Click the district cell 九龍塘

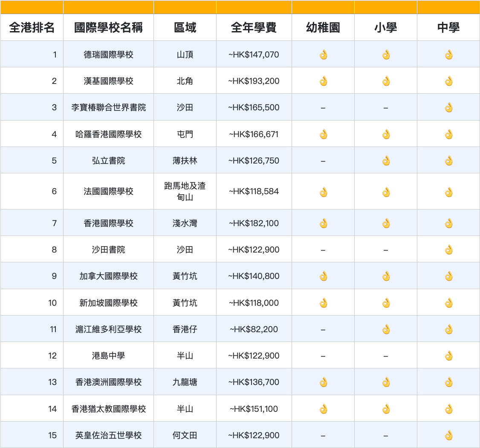(x=185, y=382)
